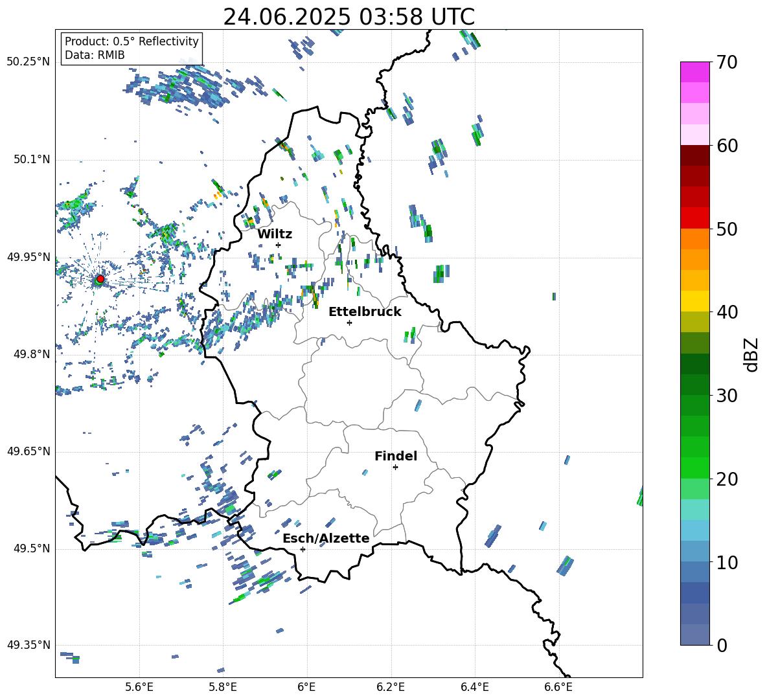The image size is (767, 700).
Task: Click the '5.6°E' longitude label
Action: (x=139, y=687)
